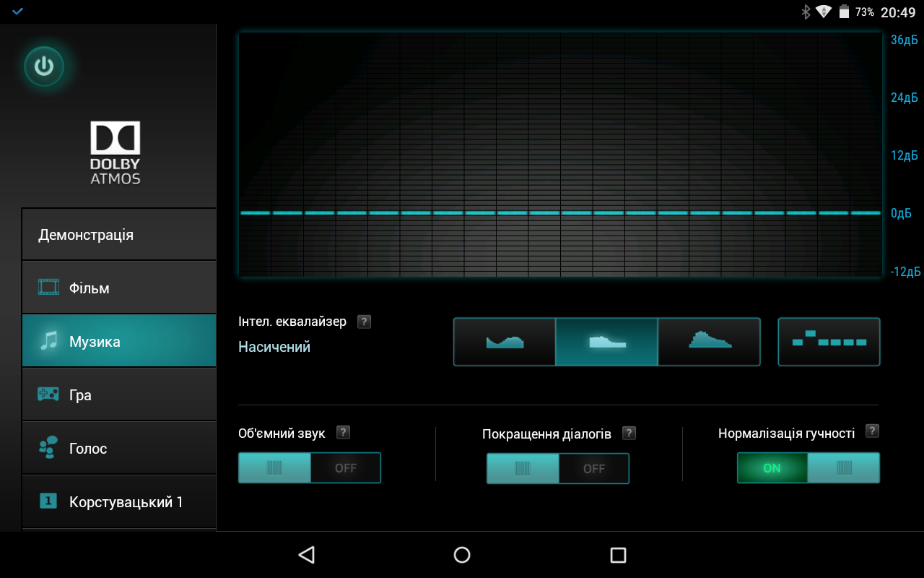This screenshot has height=578, width=924.
Task: Select the first open equalizer curve preset
Action: (505, 342)
